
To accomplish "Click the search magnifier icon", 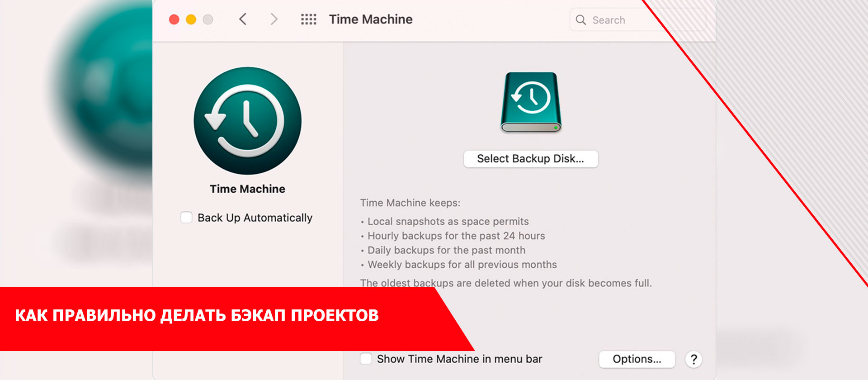I will [x=581, y=20].
